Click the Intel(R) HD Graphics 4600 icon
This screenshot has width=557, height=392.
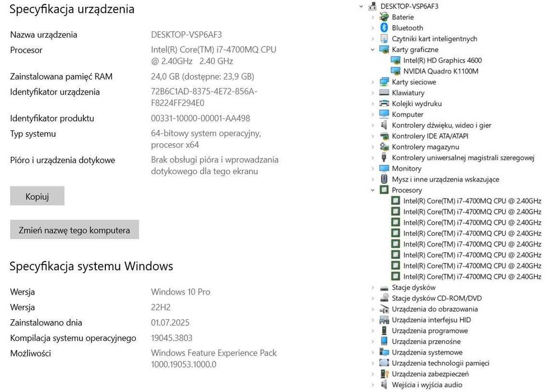point(396,60)
